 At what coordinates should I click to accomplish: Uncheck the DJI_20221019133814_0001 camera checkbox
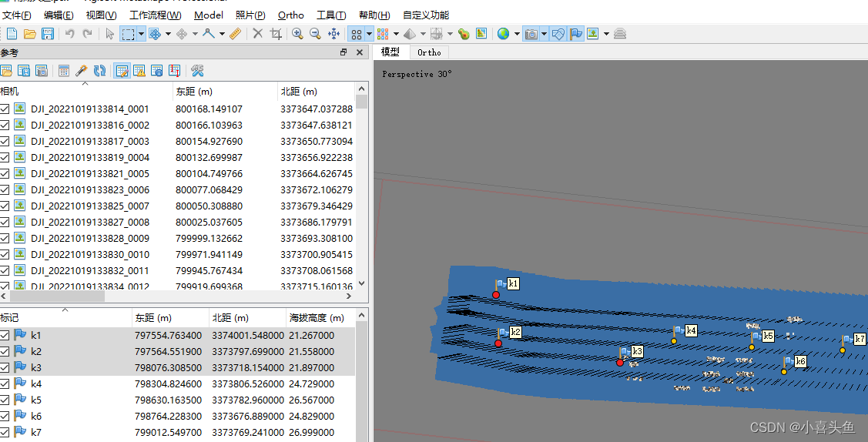coord(5,109)
